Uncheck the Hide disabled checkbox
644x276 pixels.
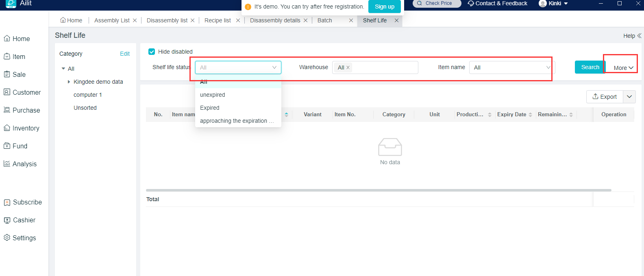coord(152,52)
